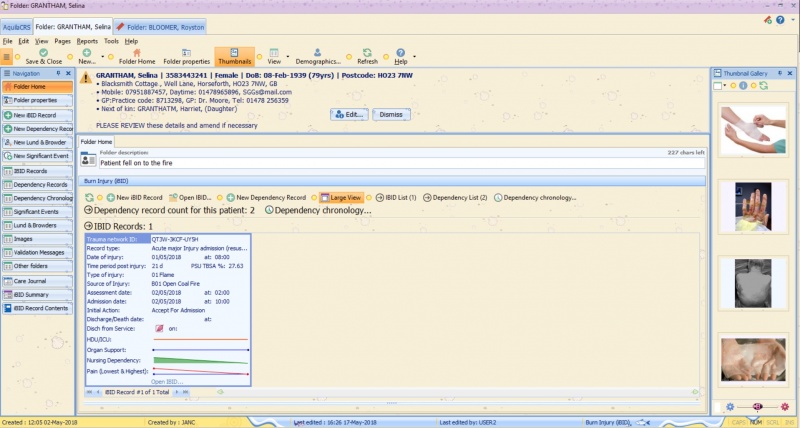Pin the Thumbnail Gallery panel
The width and height of the screenshot is (800, 428).
coord(780,73)
